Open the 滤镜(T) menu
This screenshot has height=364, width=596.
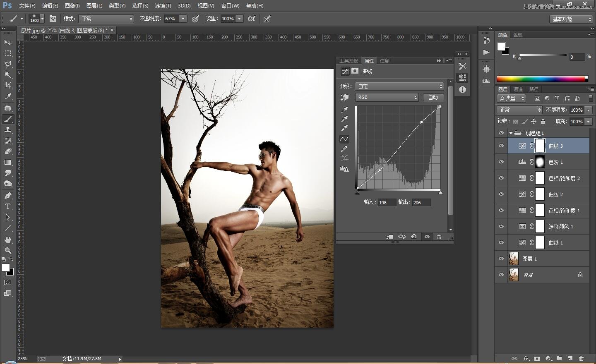(x=163, y=6)
